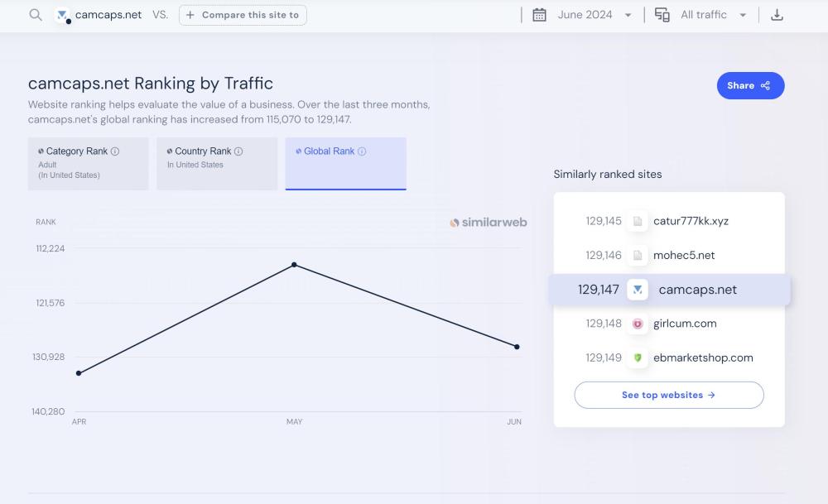The width and height of the screenshot is (828, 504).
Task: Click the May data point on chart
Action: tap(294, 265)
